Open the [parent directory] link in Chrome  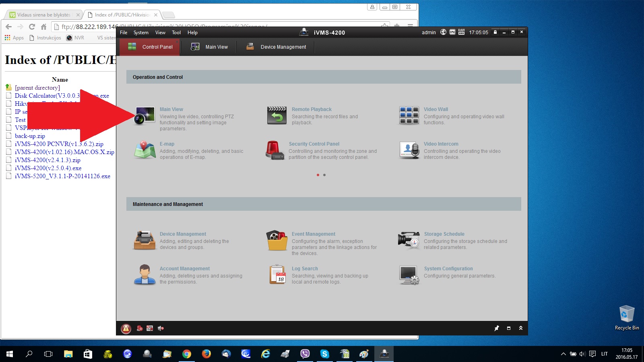(37, 88)
